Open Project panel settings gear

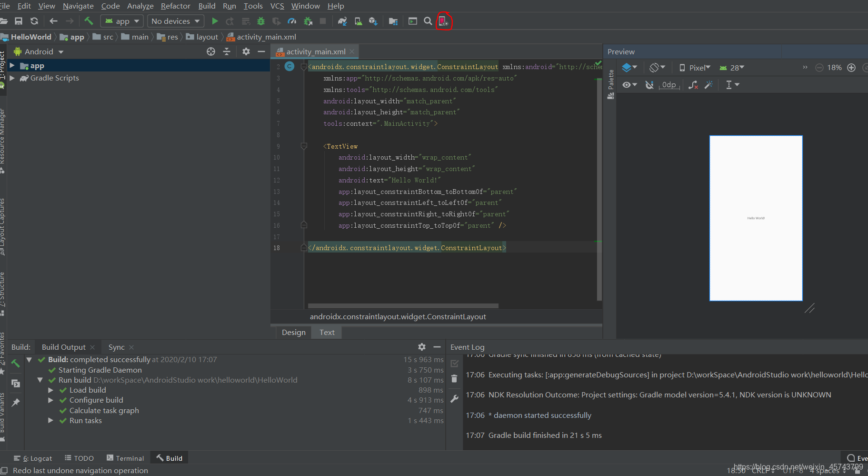pos(246,51)
